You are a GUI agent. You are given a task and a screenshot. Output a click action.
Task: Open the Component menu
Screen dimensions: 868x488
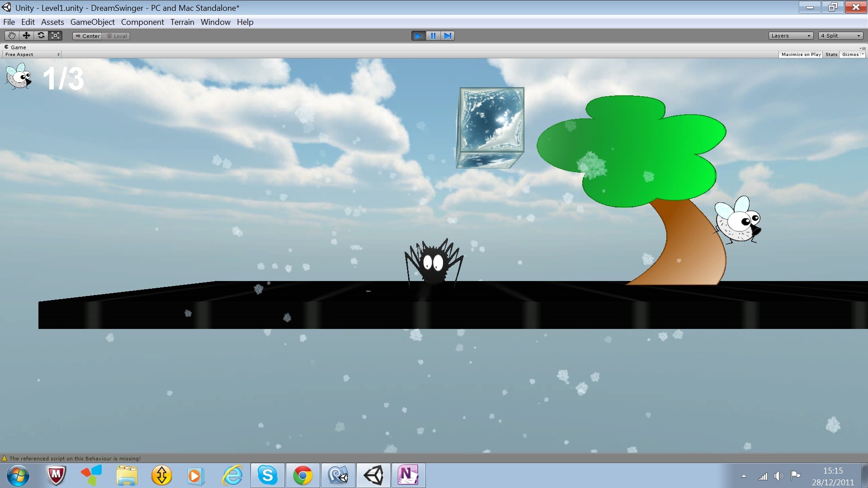[142, 22]
